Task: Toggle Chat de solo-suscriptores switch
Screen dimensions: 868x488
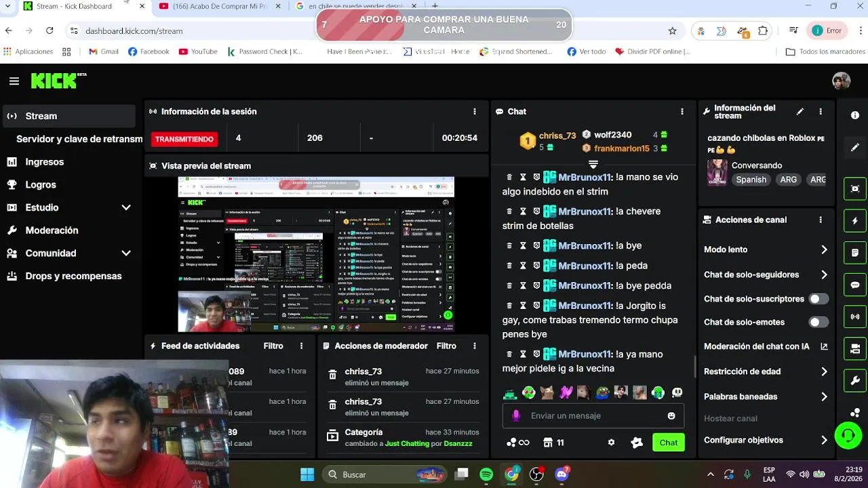Action: [818, 299]
